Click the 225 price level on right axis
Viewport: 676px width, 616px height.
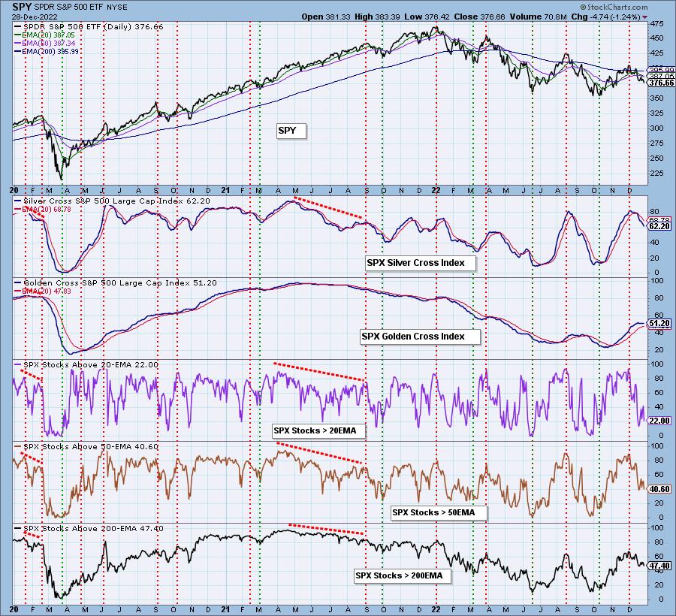657,174
